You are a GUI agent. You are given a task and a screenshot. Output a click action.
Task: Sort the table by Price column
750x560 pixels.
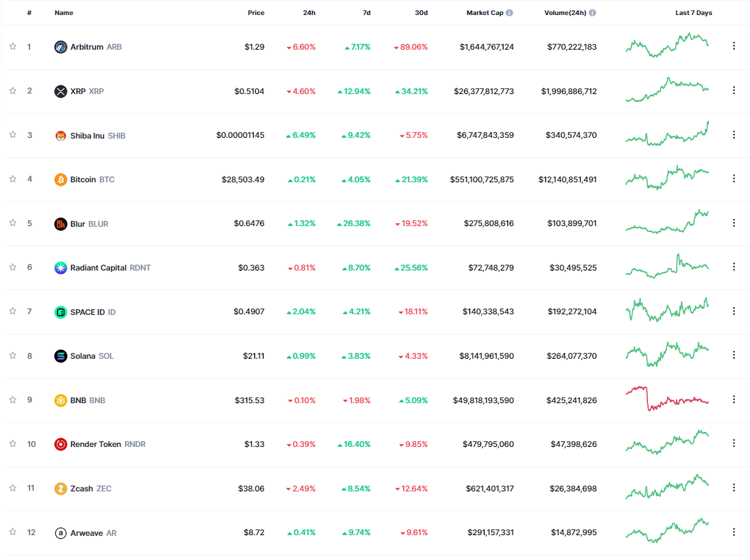pos(256,13)
